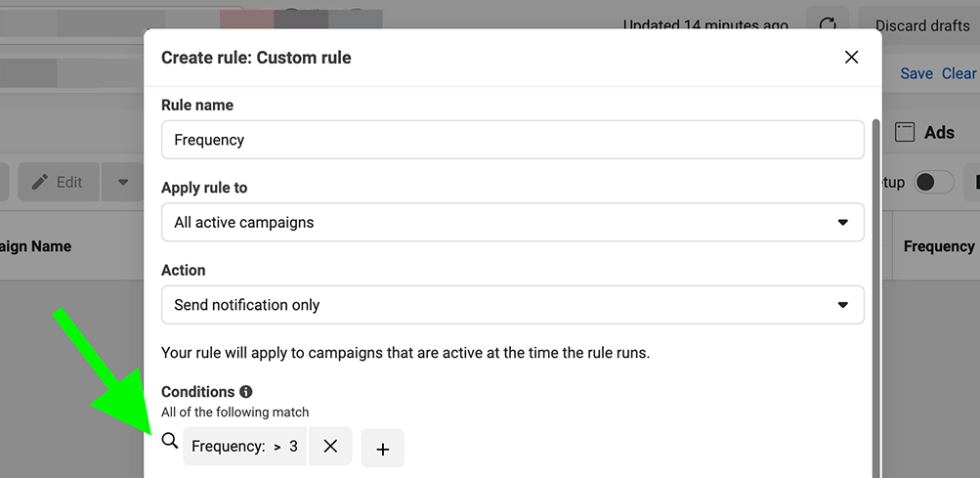Click the Conditions info icon
This screenshot has width=980, height=478.
coord(246,392)
